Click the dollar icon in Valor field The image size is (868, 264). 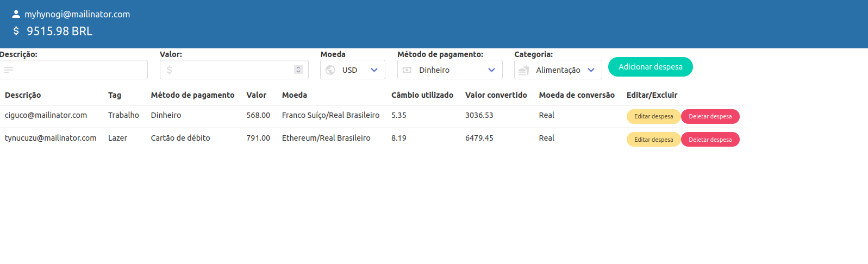170,70
